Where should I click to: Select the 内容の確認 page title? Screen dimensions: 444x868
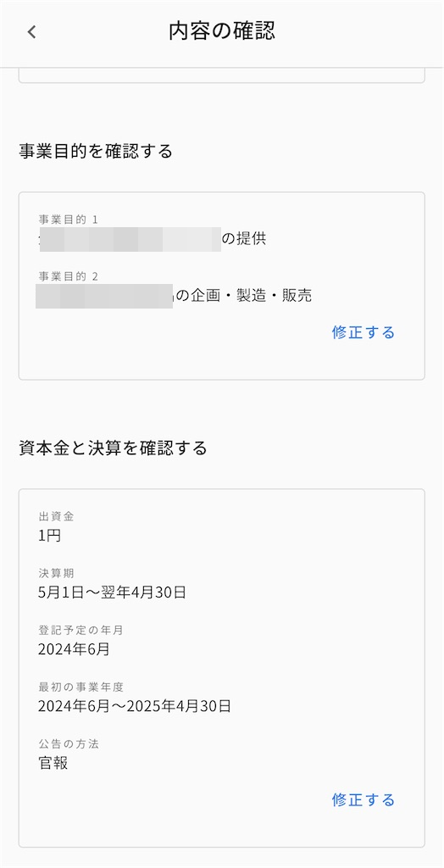(222, 31)
